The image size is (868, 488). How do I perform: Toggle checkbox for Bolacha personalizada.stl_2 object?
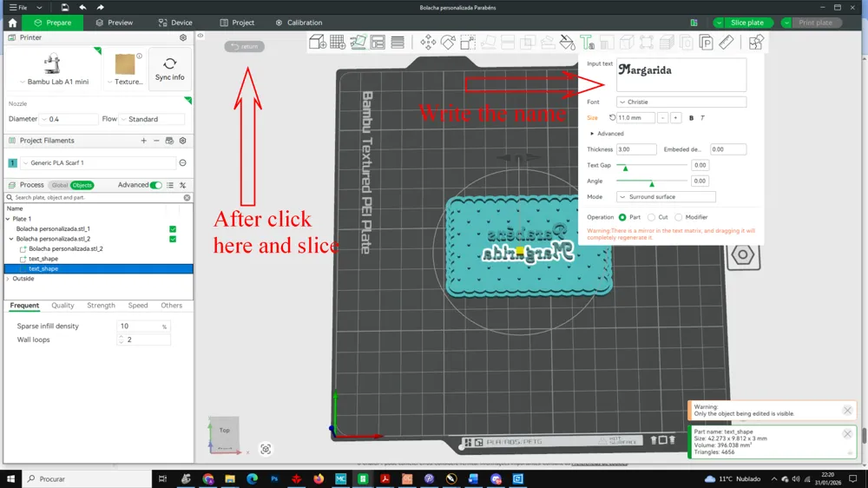[x=173, y=239]
